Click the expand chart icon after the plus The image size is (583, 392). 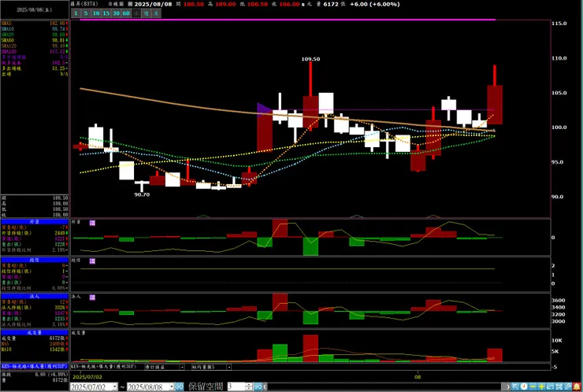[550, 386]
